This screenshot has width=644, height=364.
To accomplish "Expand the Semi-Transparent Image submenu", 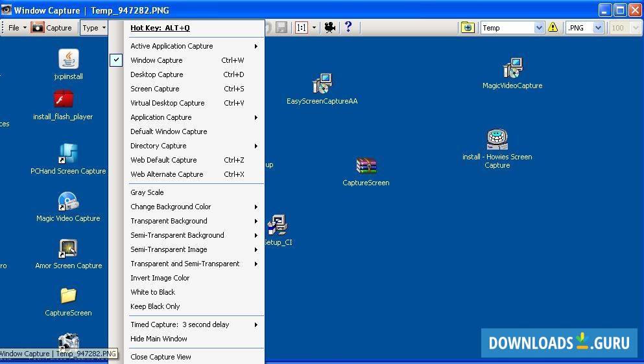I will tap(195, 249).
